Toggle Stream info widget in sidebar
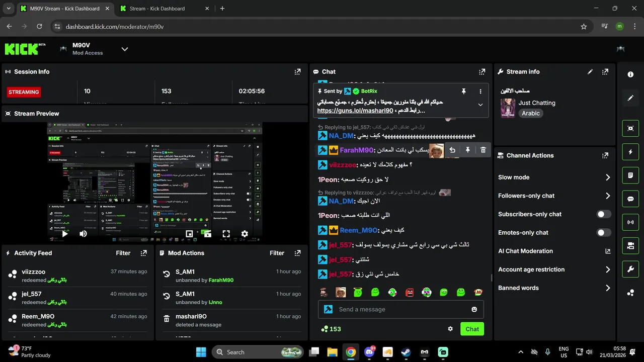The width and height of the screenshot is (644, 362). [x=630, y=269]
